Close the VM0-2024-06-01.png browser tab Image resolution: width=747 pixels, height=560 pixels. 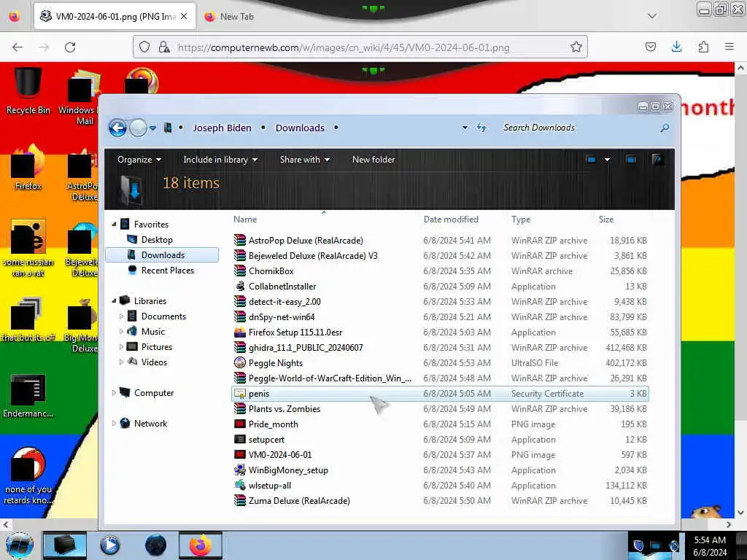(184, 16)
